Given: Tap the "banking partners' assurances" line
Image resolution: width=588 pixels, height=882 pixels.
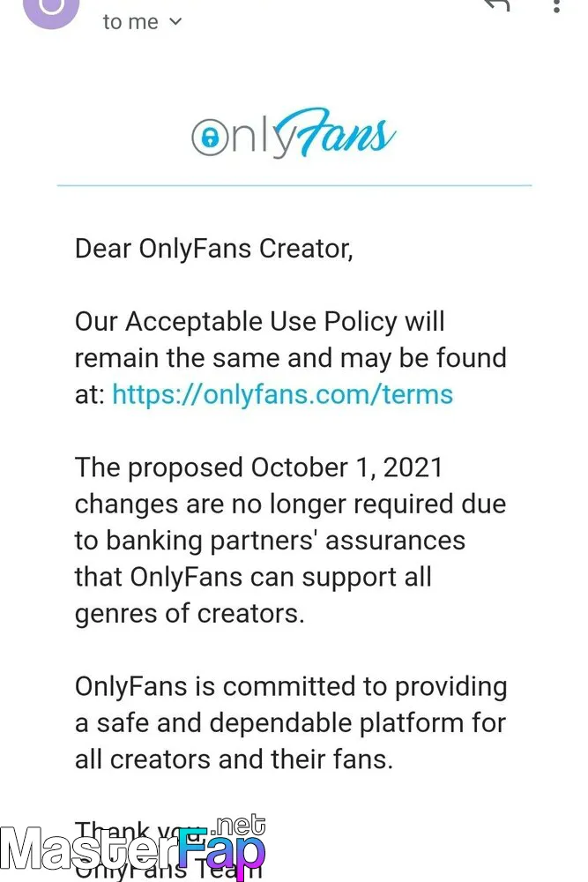Looking at the screenshot, I should tap(270, 542).
